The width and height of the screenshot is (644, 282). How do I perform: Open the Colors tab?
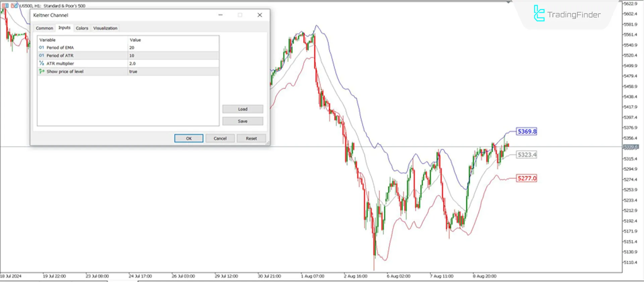click(x=82, y=28)
